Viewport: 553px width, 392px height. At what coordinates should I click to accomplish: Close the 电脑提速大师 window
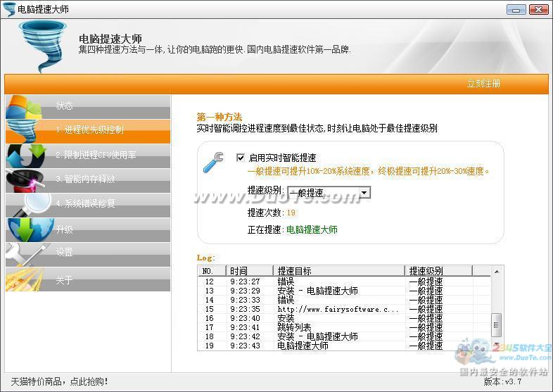tap(538, 10)
